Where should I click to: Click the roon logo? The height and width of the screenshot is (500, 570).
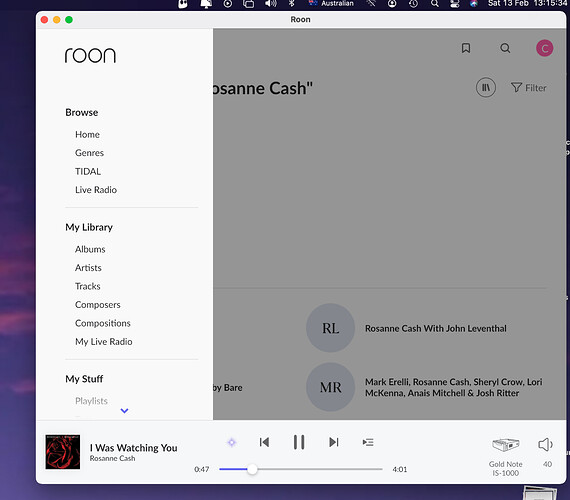point(90,55)
